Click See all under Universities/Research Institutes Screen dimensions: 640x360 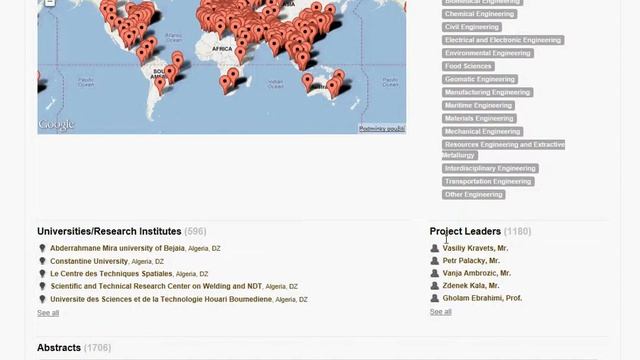(48, 313)
